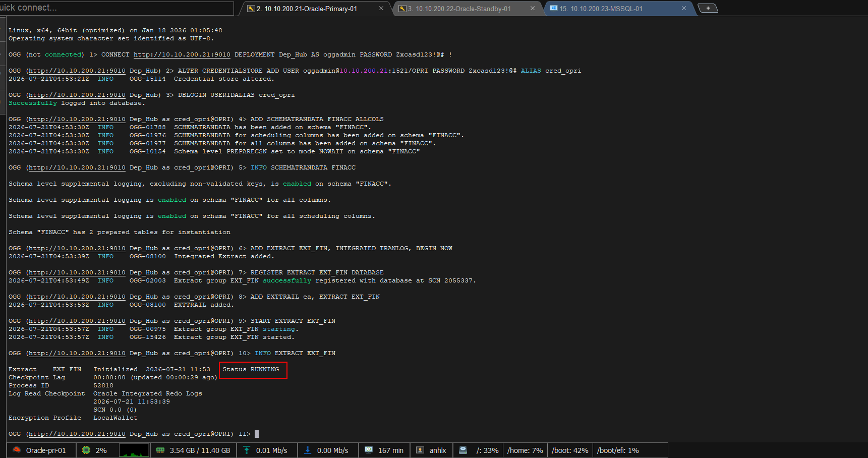Screen dimensions: 868x458
Task: Click the 10.10.200.21 address after oggadmin@
Action: click(363, 71)
